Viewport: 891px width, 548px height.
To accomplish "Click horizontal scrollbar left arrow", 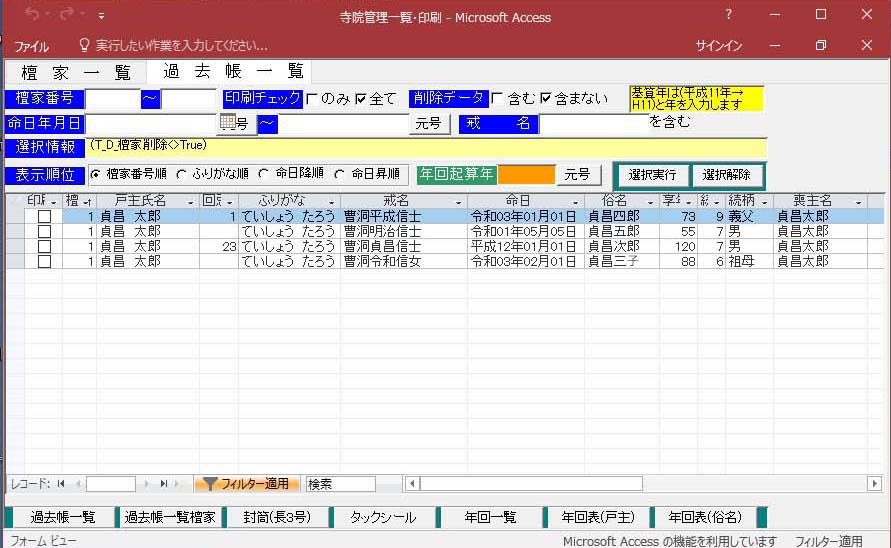I will click(x=412, y=484).
